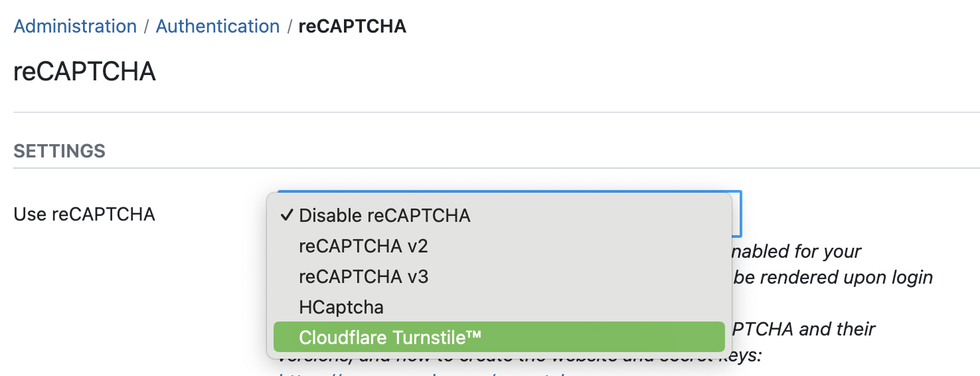Click the help text "PTCHA and their"
This screenshot has height=376, width=980.
click(803, 329)
